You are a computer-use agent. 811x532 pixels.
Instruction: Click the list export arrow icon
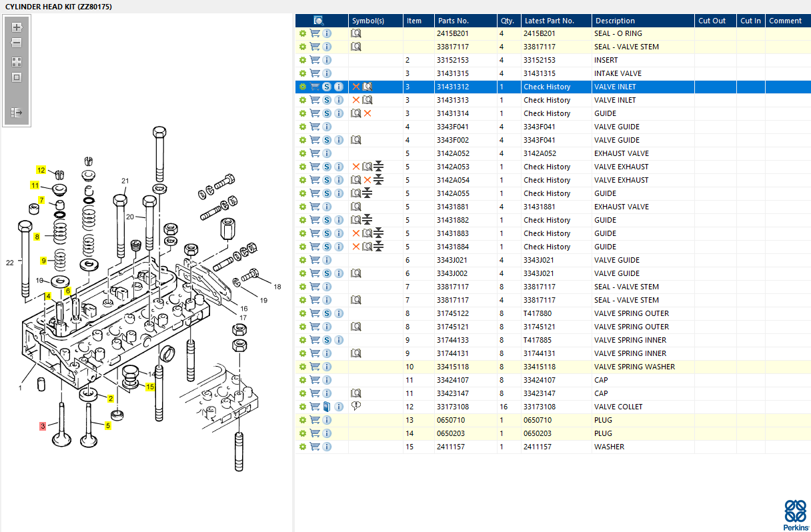tap(17, 113)
